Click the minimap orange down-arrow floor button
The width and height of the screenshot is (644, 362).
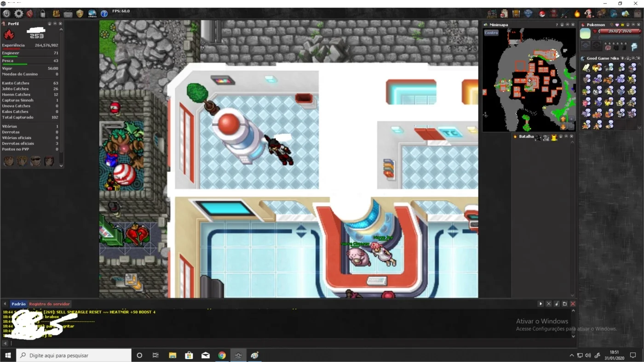563,127
